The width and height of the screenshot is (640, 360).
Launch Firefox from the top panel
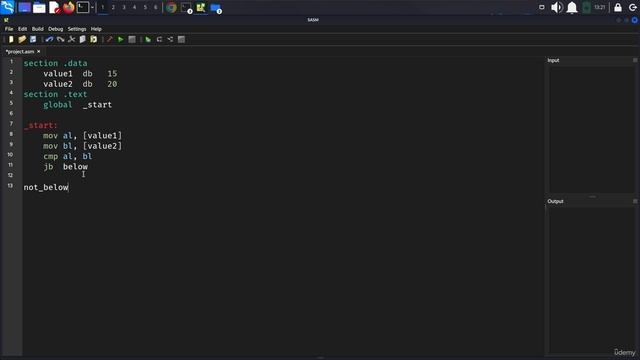point(69,7)
